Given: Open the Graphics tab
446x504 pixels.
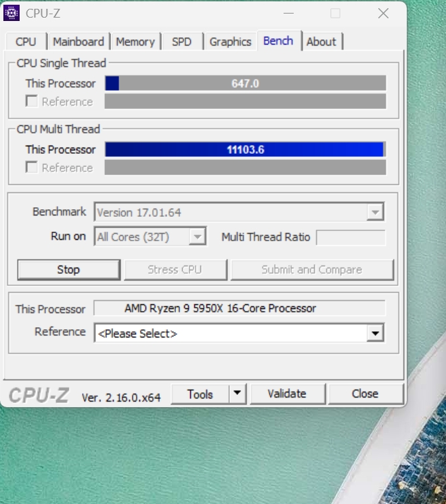Looking at the screenshot, I should point(230,42).
